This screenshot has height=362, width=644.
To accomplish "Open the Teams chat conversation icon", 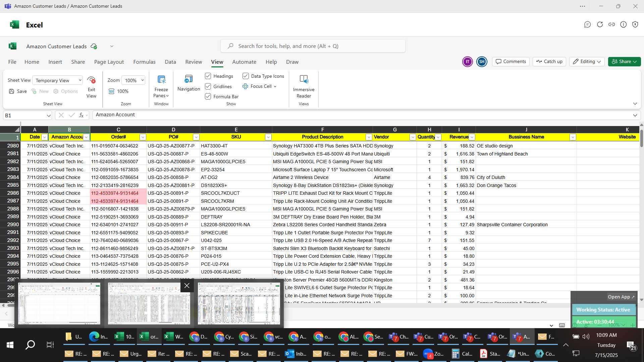I will [587, 24].
